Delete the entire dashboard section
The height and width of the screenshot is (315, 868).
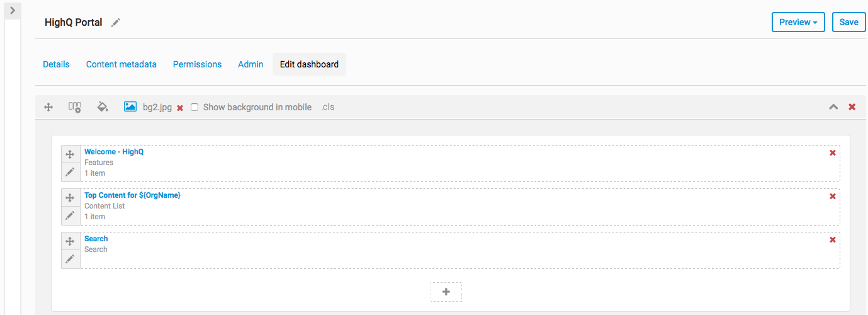click(852, 107)
